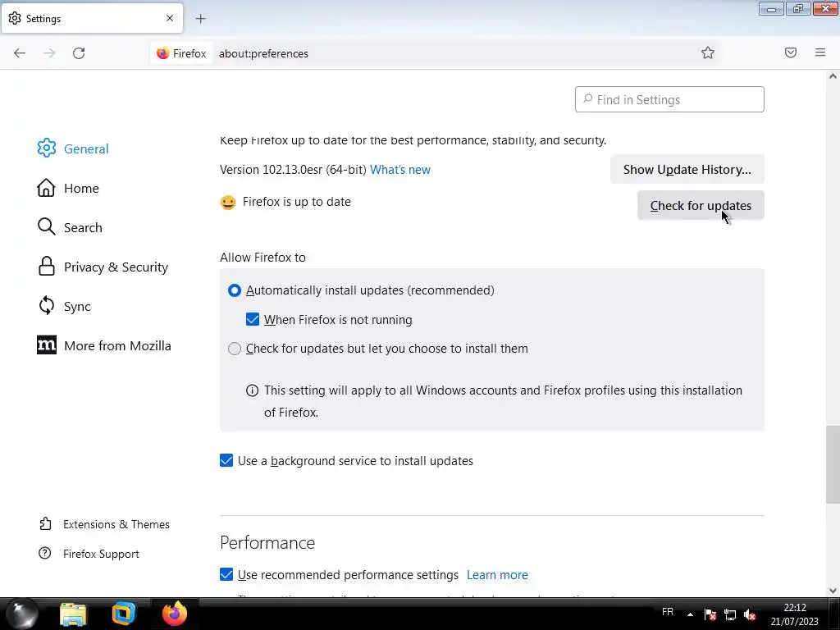Image resolution: width=840 pixels, height=630 pixels.
Task: Click the Performance section heading
Action: pyautogui.click(x=267, y=543)
